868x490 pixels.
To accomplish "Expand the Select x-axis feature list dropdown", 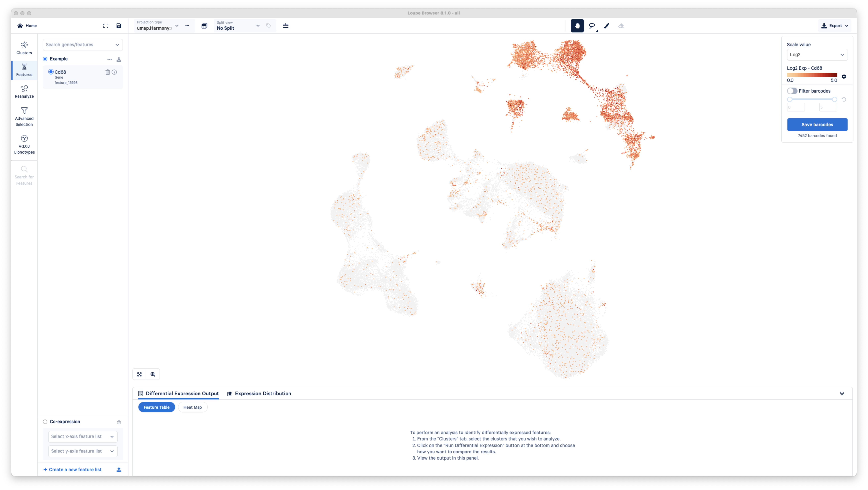I will 83,436.
